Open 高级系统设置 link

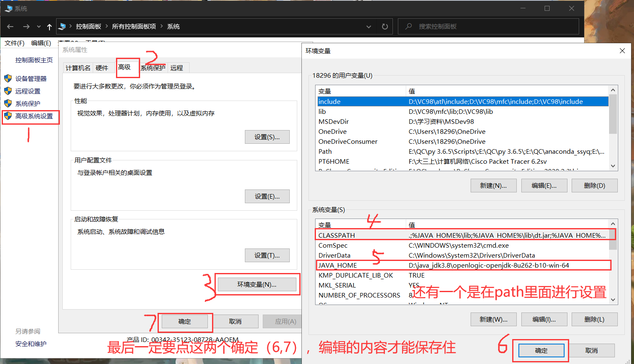coord(34,116)
